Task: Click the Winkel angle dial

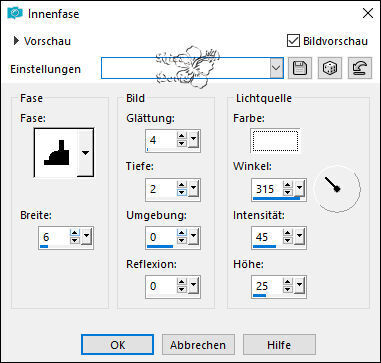Action: (x=339, y=189)
